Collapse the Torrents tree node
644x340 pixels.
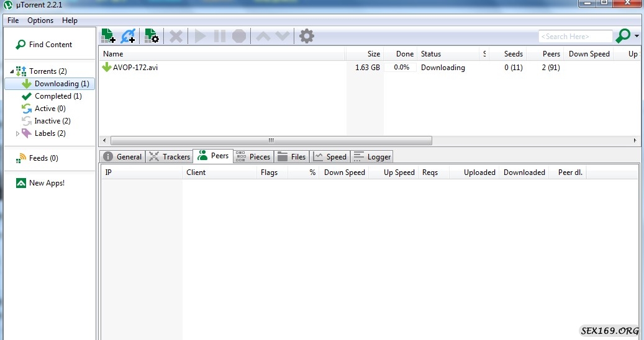(x=12, y=71)
